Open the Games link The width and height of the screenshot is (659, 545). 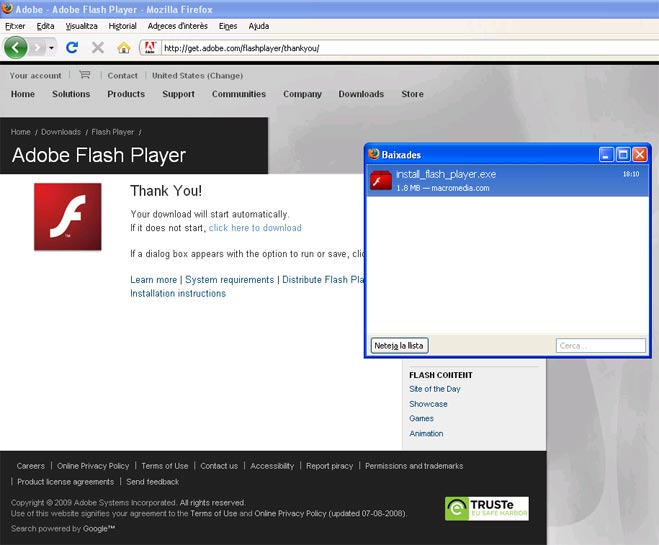click(421, 419)
